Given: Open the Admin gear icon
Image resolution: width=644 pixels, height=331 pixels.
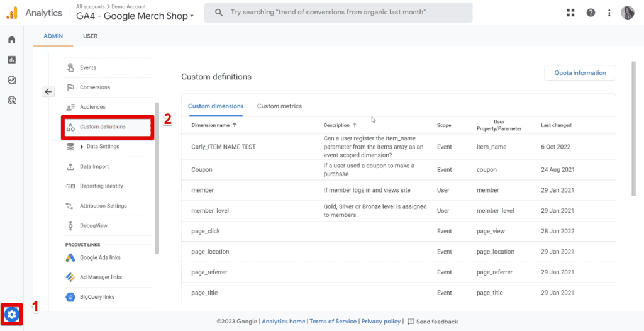Looking at the screenshot, I should click(12, 315).
